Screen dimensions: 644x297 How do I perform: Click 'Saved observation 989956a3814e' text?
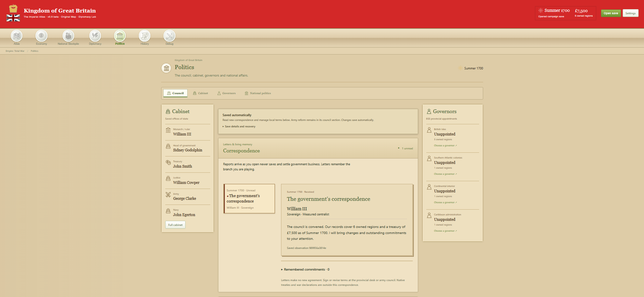click(x=306, y=248)
